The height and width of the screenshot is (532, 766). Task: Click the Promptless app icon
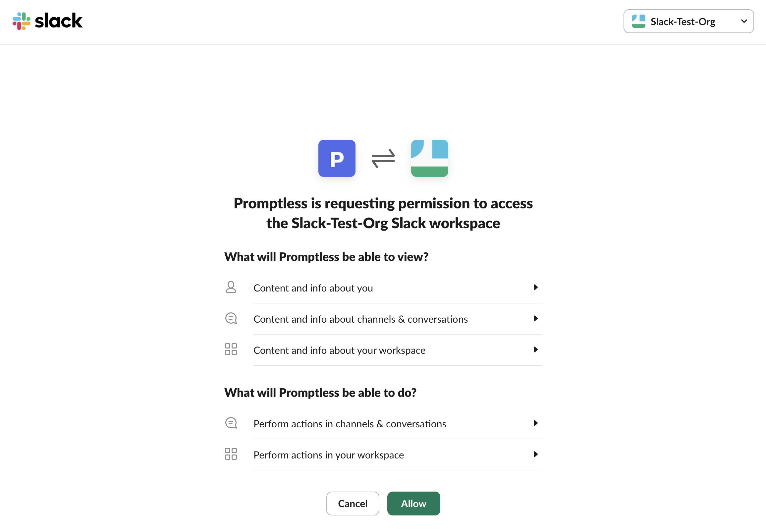click(337, 158)
